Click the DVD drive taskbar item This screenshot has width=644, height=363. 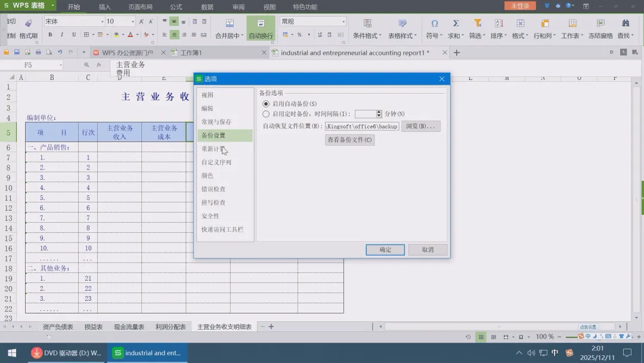(x=67, y=353)
